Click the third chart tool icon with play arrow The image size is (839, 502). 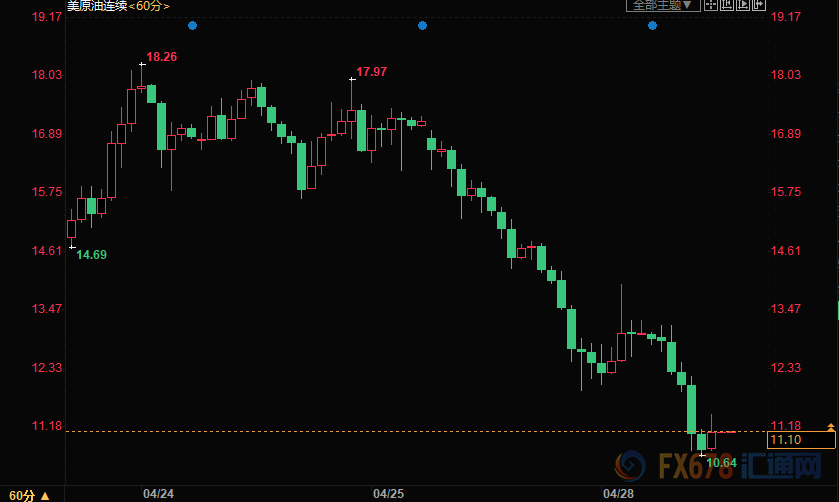pos(742,5)
